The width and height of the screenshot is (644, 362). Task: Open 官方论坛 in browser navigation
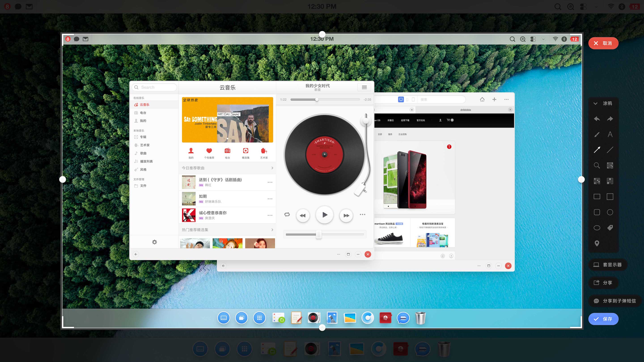pyautogui.click(x=421, y=120)
